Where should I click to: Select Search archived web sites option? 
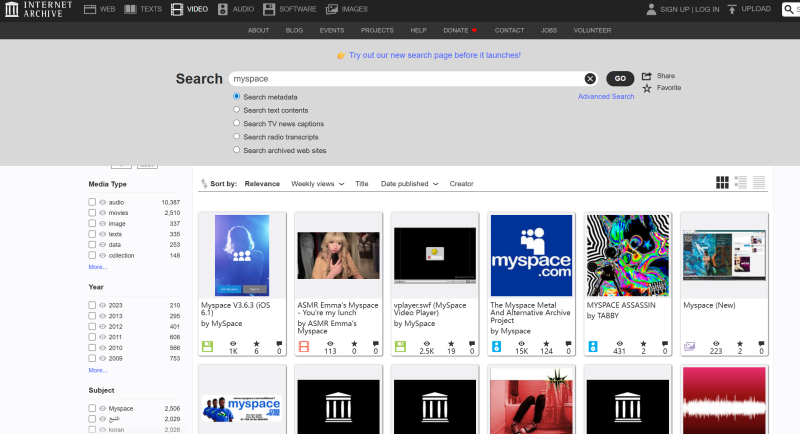pos(236,150)
